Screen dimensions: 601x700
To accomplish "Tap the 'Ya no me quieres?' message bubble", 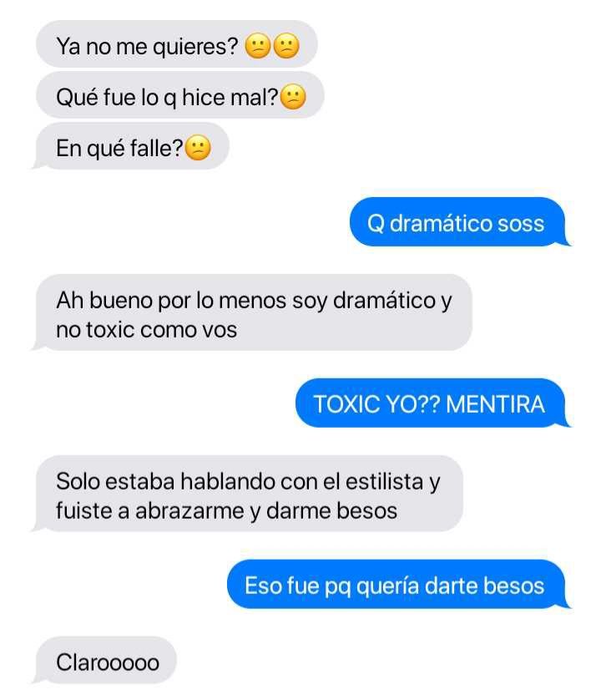I will point(177,44).
